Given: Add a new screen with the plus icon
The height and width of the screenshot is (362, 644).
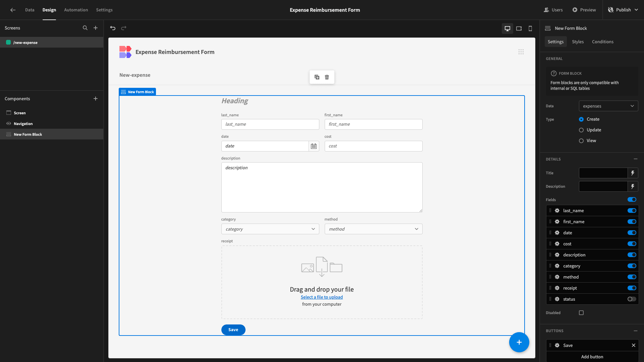Looking at the screenshot, I should (96, 28).
